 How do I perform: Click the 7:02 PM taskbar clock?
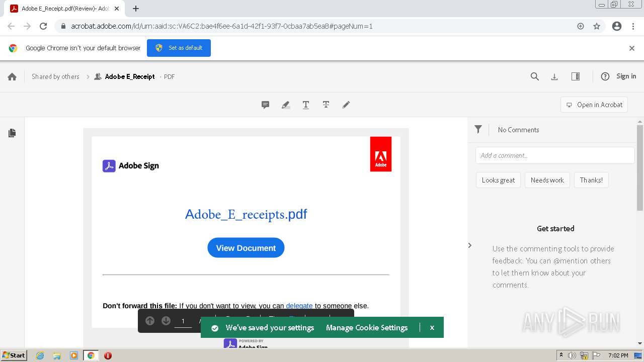(x=618, y=355)
